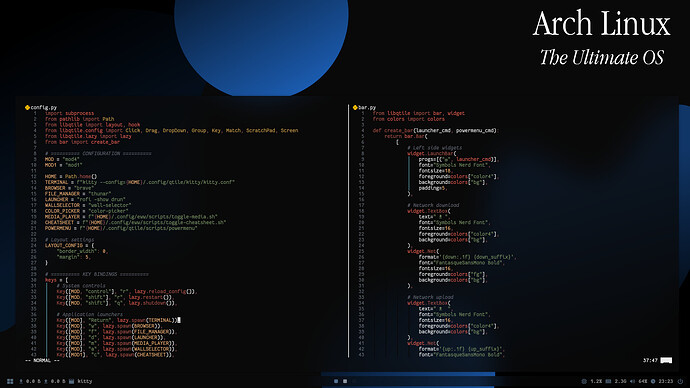
Task: Click the yellow dot beside config.py
Action: tap(27, 107)
